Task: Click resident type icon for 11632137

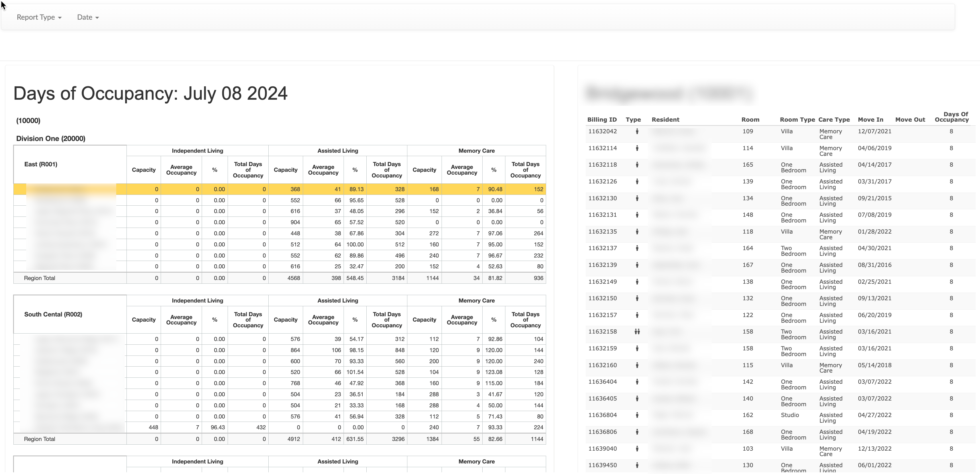Action: click(x=637, y=248)
